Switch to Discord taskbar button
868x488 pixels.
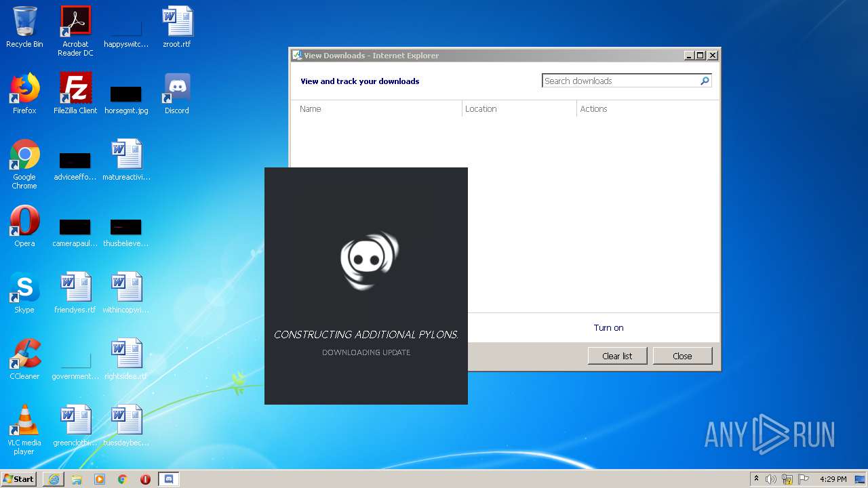click(169, 479)
